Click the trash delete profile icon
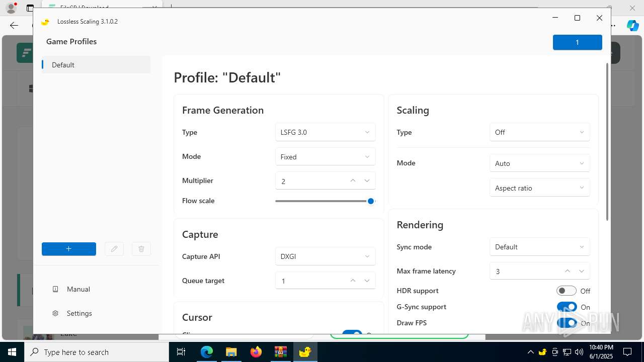 pyautogui.click(x=141, y=249)
